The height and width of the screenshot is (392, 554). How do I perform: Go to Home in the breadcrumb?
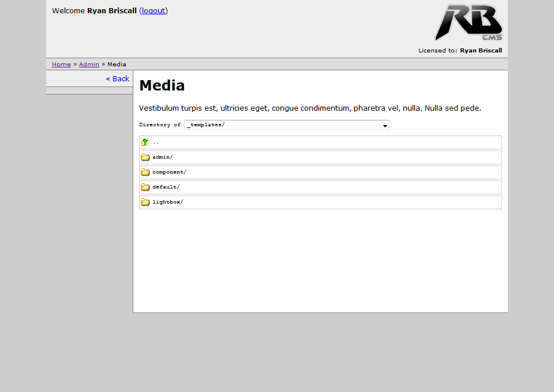tap(61, 65)
